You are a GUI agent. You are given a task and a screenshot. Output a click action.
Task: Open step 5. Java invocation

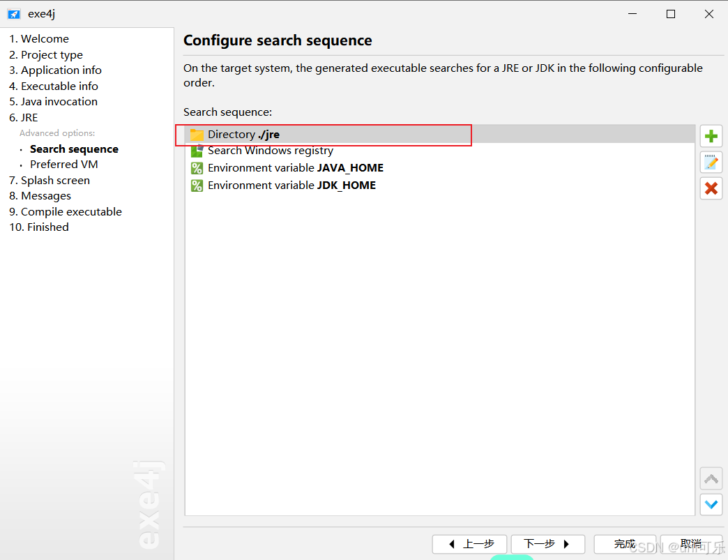click(x=54, y=102)
